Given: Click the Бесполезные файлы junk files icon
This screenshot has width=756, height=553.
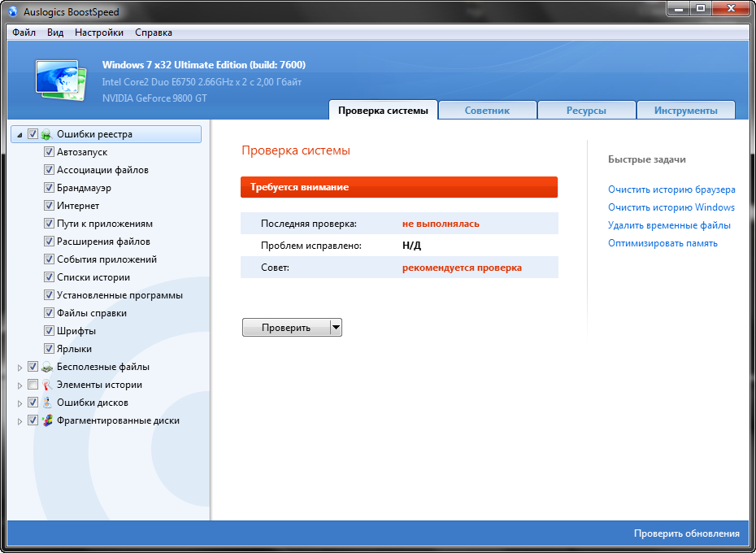Looking at the screenshot, I should tap(47, 367).
